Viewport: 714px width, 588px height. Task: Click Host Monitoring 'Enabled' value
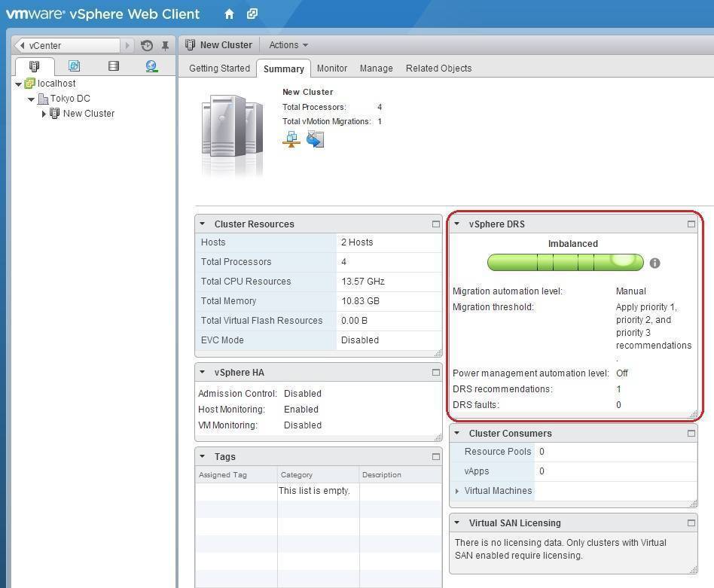pos(301,409)
